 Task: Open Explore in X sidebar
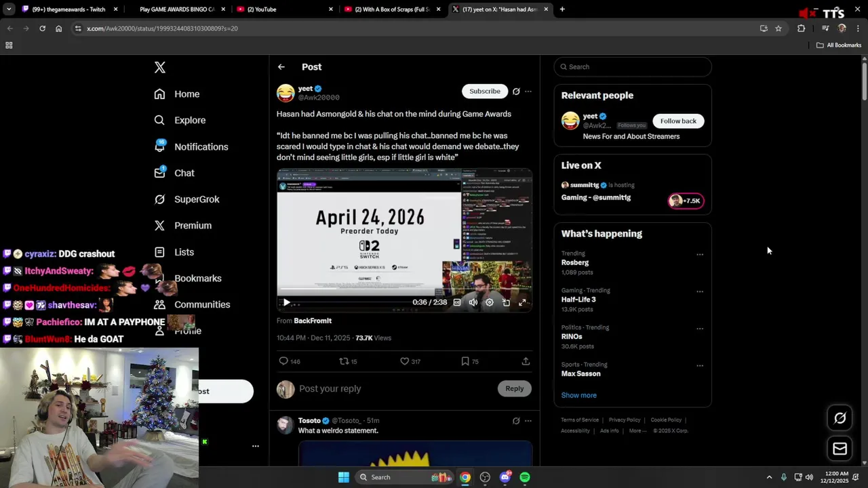pyautogui.click(x=180, y=120)
